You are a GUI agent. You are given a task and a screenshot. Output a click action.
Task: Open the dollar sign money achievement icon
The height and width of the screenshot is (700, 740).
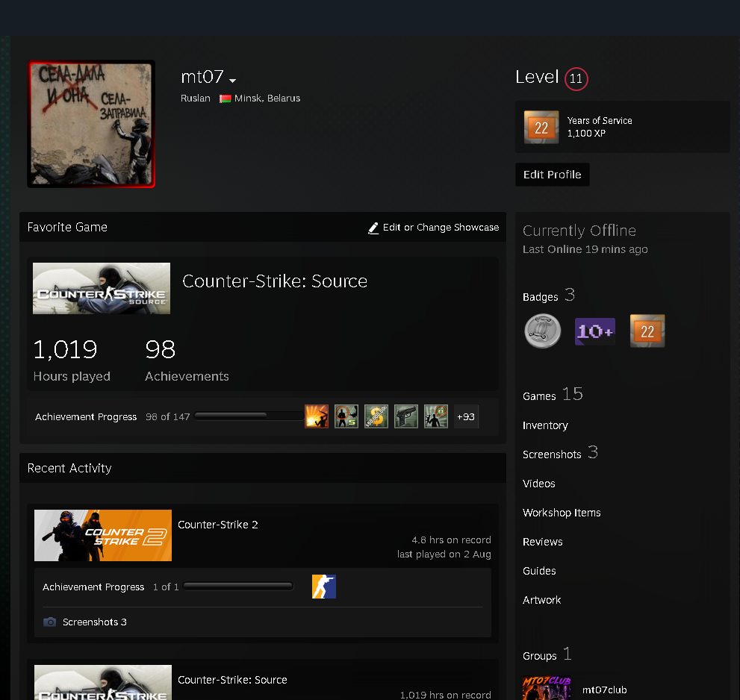point(376,416)
